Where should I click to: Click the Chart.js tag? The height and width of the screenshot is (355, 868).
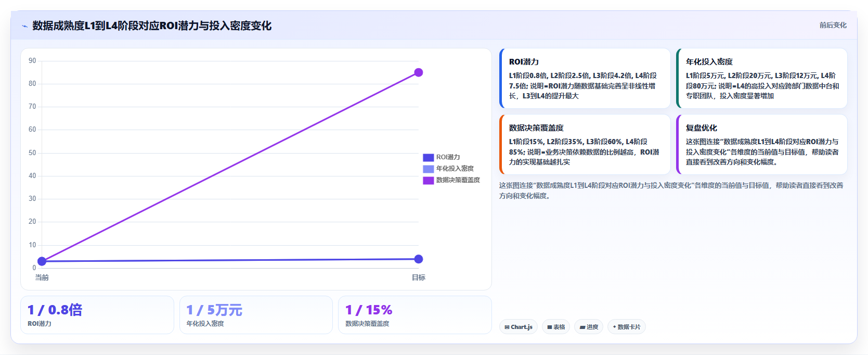coord(519,327)
